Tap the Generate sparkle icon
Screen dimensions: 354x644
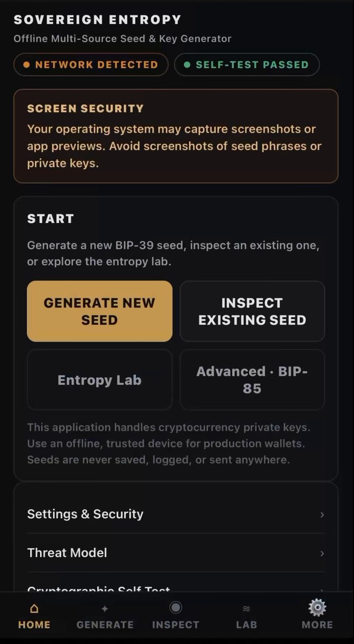click(105, 609)
